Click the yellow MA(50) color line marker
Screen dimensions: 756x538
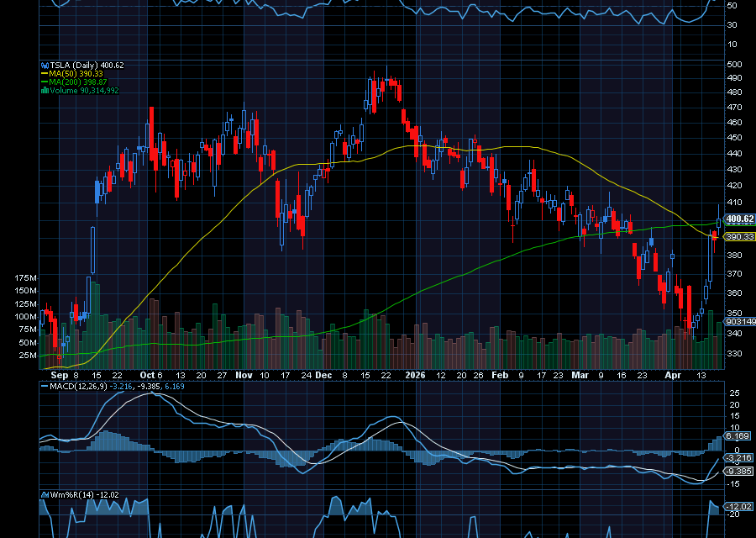click(x=45, y=73)
